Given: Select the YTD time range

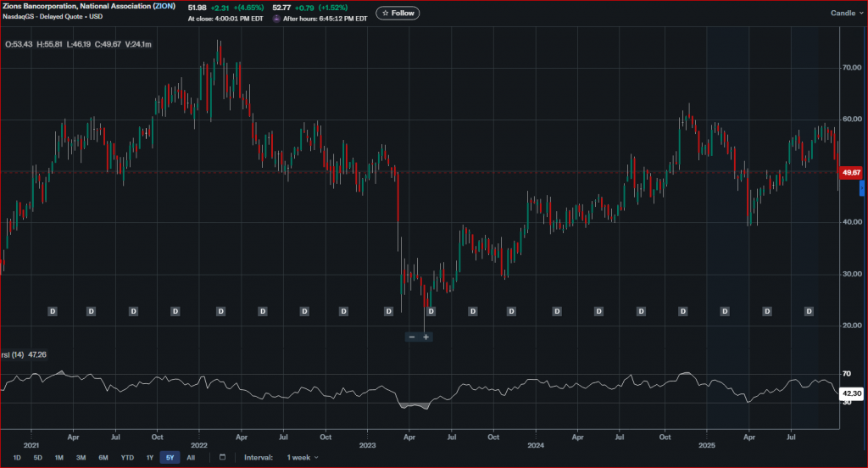Looking at the screenshot, I should (127, 457).
